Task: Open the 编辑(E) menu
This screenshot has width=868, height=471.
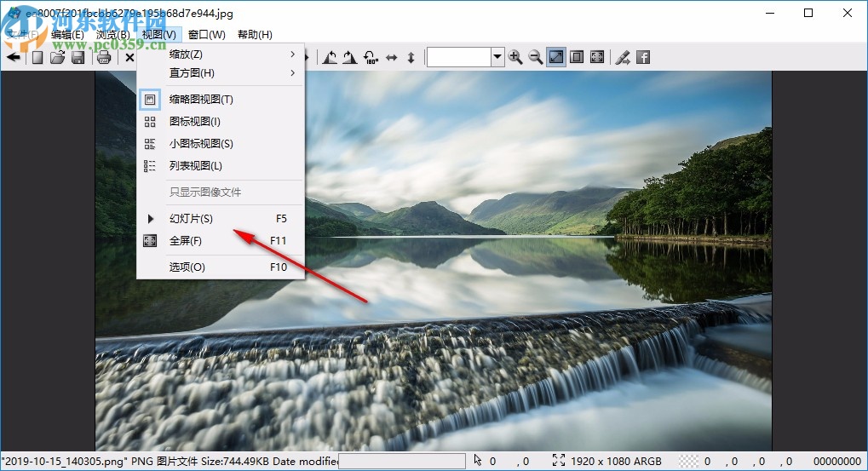Action: click(67, 34)
